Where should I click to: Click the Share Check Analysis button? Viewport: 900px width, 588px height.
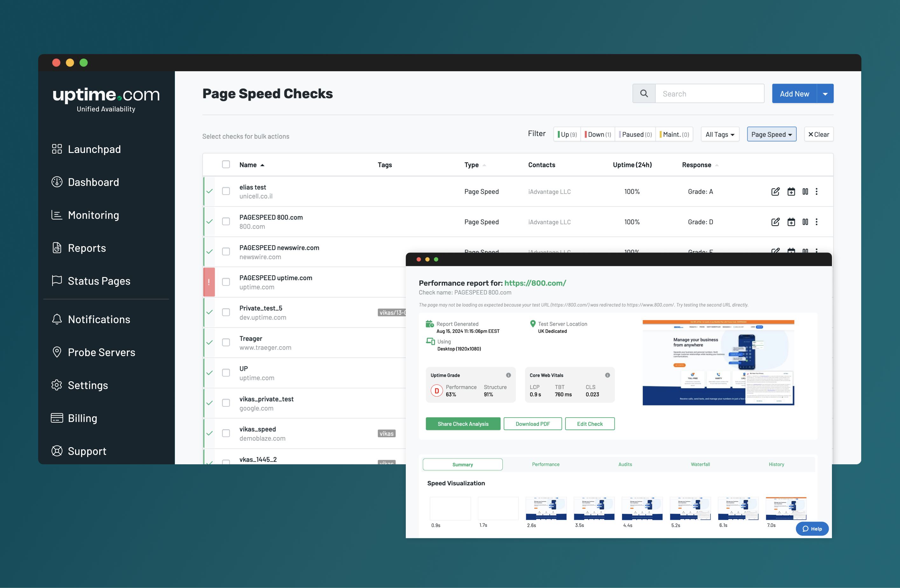click(x=463, y=424)
